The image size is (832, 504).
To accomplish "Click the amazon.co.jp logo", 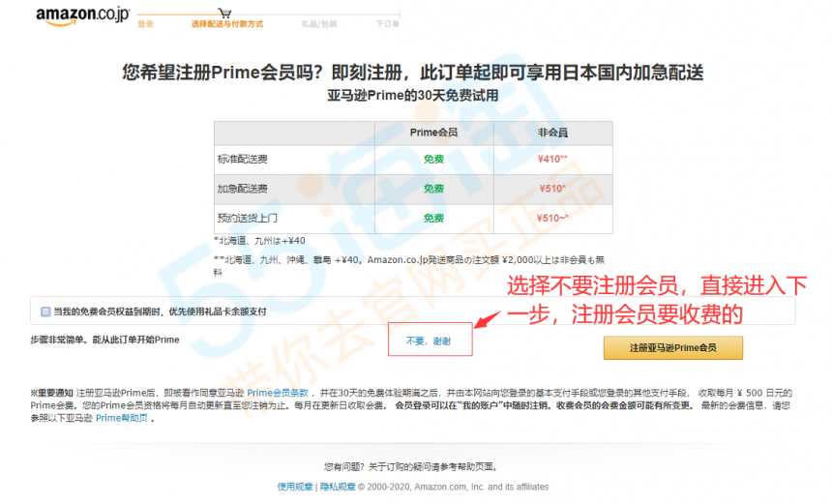I will click(x=83, y=15).
